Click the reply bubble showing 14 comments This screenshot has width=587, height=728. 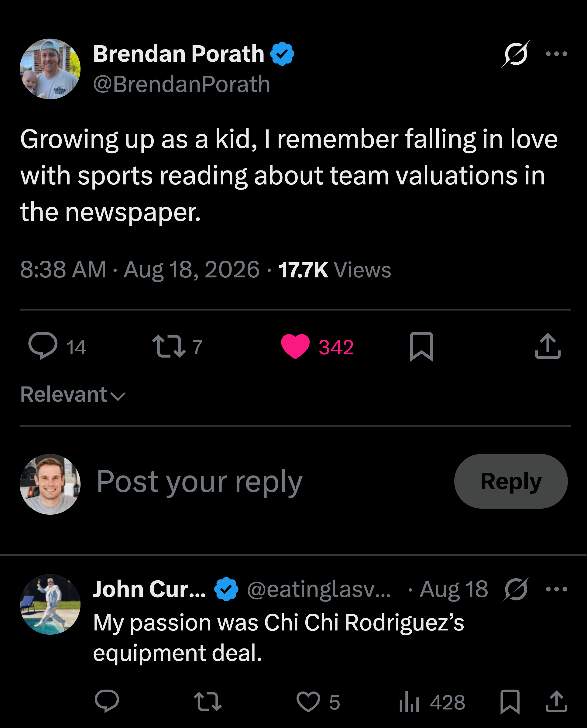point(57,346)
